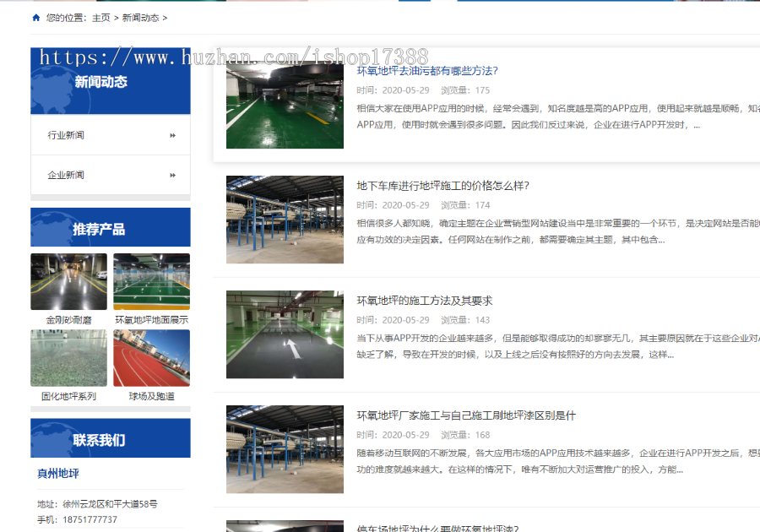
Task: Open 球场及跑道 product thumbnail
Action: tap(152, 358)
